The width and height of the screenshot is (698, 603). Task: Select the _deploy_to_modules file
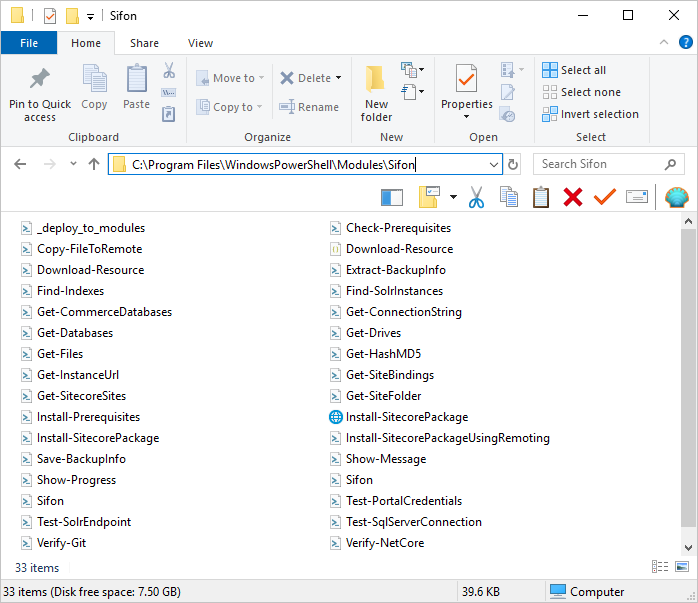click(x=83, y=228)
